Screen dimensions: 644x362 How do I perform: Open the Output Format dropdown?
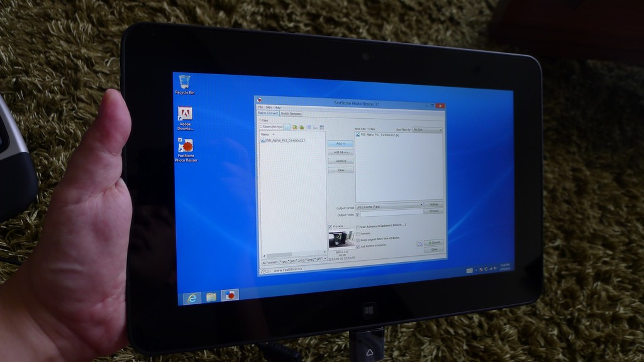click(390, 205)
